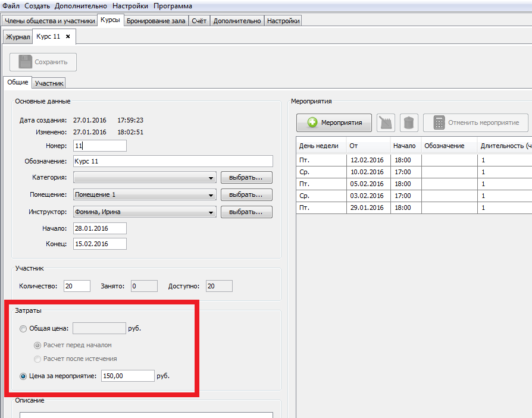Click the Мероприятия add button
Image resolution: width=532 pixels, height=418 pixels.
(x=334, y=122)
